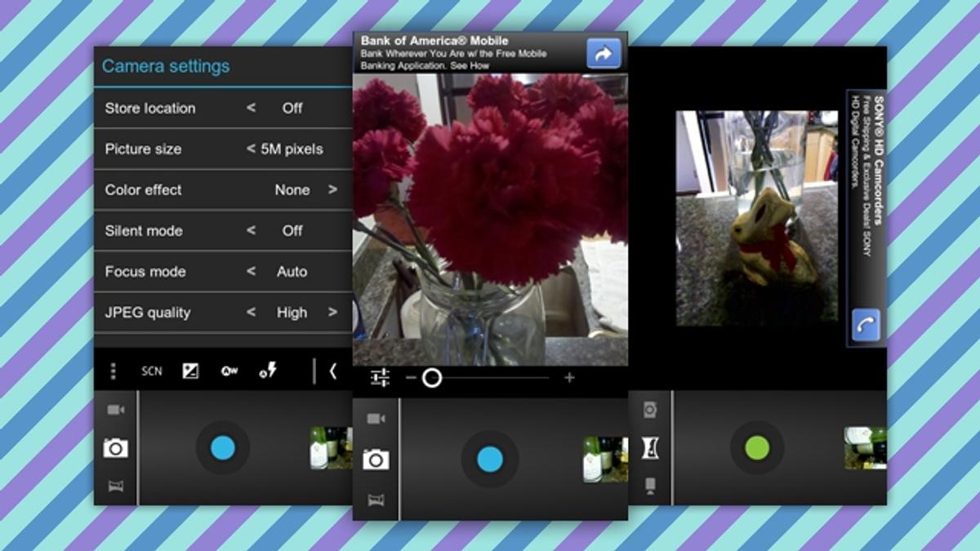Select the JPEG quality setting label
980x551 pixels.
point(148,312)
